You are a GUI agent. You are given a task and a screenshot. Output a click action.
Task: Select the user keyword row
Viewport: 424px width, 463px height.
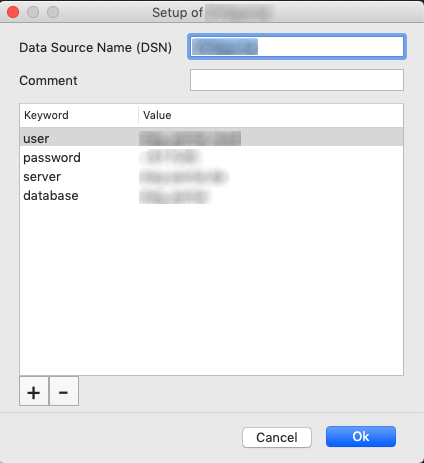tap(211, 138)
